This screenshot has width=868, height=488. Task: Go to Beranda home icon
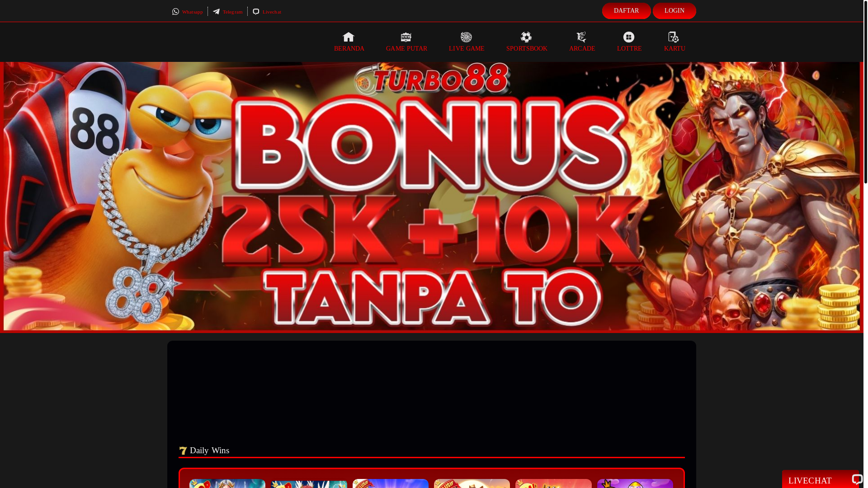coord(349,37)
